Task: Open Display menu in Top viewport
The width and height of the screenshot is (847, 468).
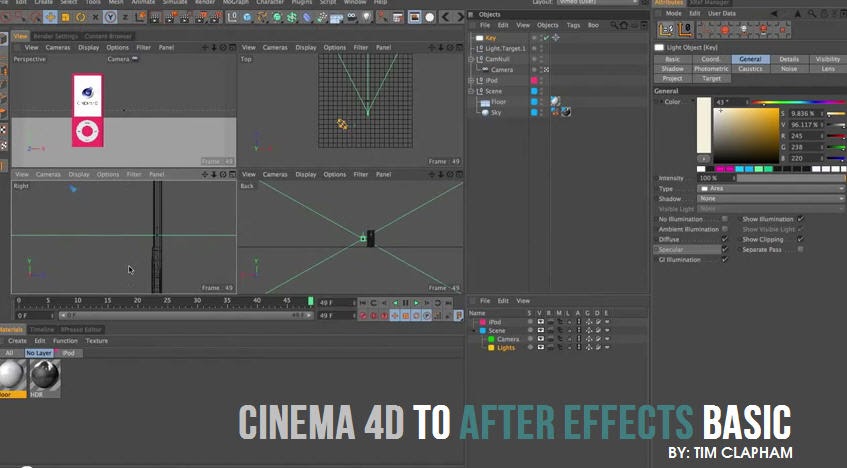Action: (x=306, y=48)
